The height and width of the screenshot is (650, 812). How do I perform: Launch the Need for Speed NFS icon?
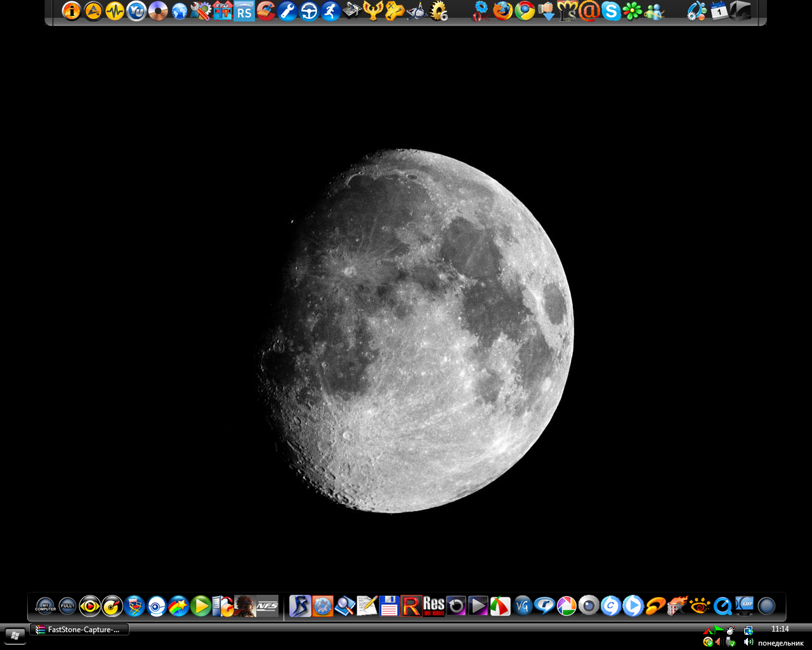click(267, 606)
